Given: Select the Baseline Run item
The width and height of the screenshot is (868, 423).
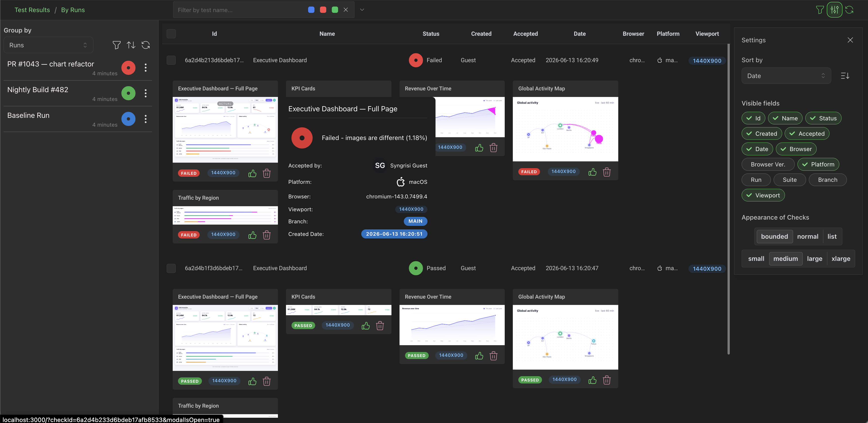Looking at the screenshot, I should point(78,119).
